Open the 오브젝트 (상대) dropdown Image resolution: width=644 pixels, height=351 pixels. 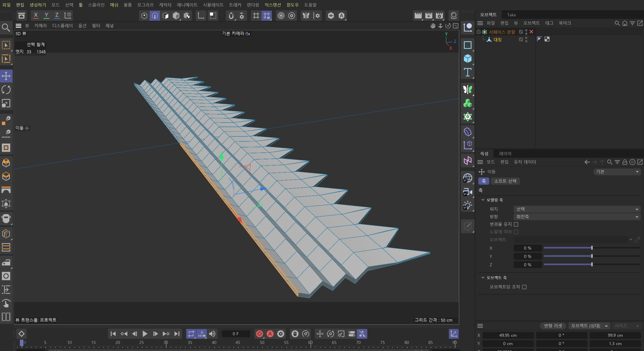pos(589,326)
